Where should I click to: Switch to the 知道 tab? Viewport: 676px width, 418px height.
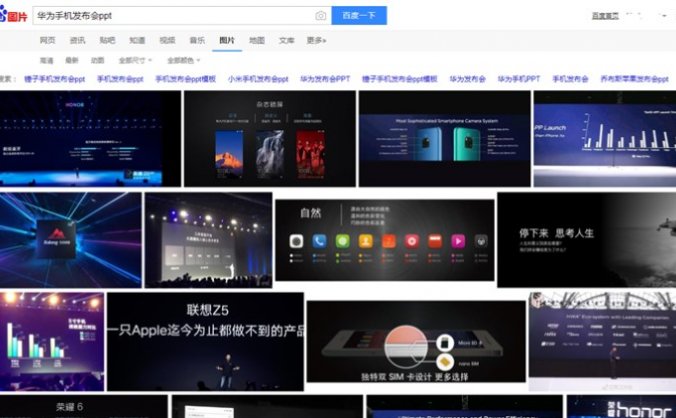click(137, 40)
